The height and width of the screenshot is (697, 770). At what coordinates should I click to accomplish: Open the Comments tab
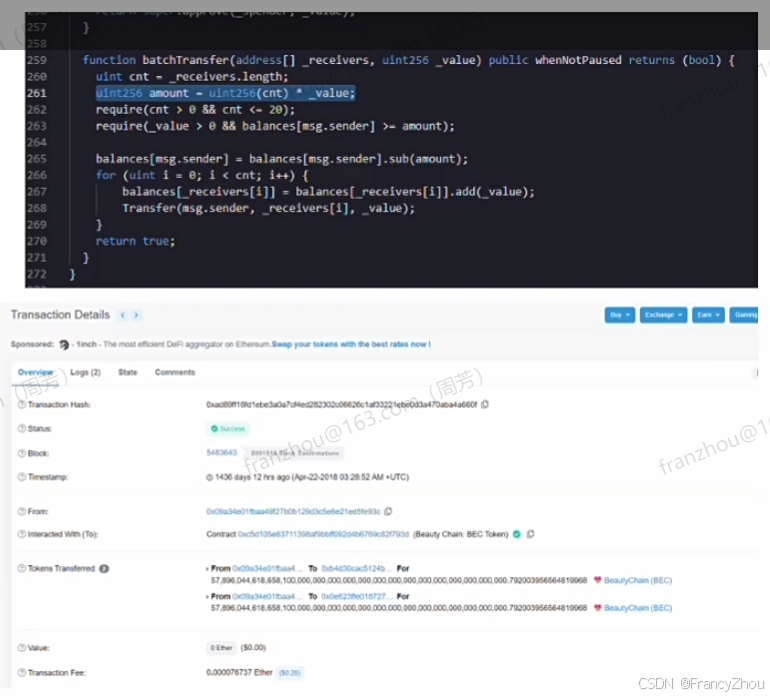(175, 372)
